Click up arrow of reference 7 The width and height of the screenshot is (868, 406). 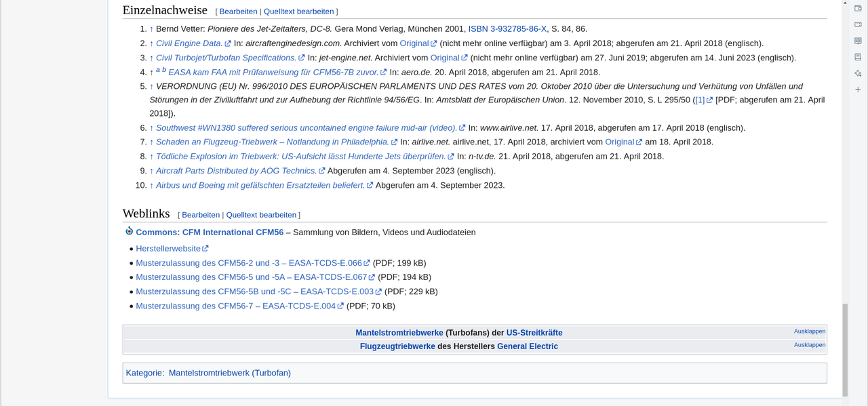151,142
